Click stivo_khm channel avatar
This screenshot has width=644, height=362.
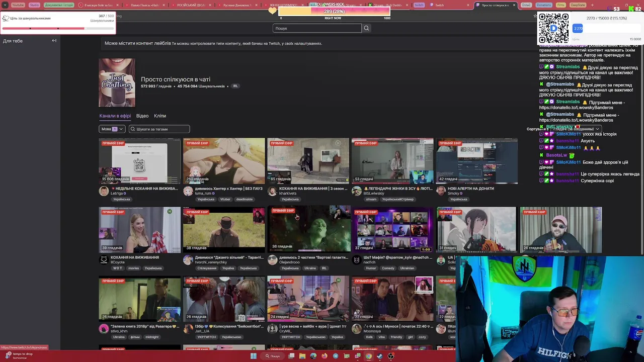(104, 329)
